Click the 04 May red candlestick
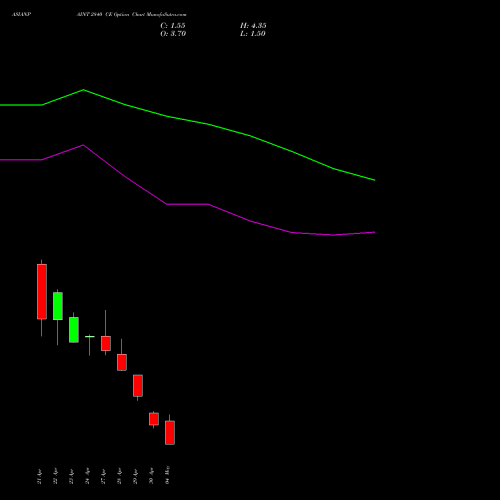500x500 pixels. click(170, 432)
